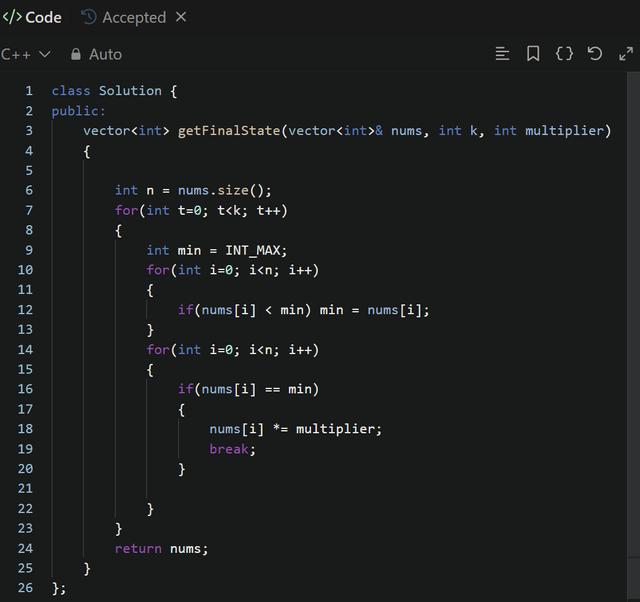Click line number 1 in the gutter
This screenshot has width=640, height=602.
[29, 91]
